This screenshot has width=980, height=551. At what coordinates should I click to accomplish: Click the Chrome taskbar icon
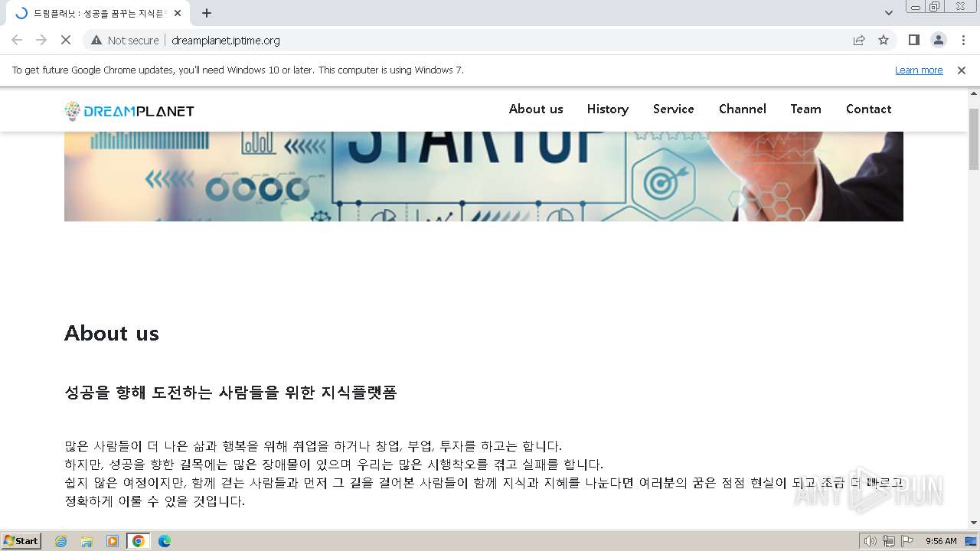pyautogui.click(x=139, y=541)
